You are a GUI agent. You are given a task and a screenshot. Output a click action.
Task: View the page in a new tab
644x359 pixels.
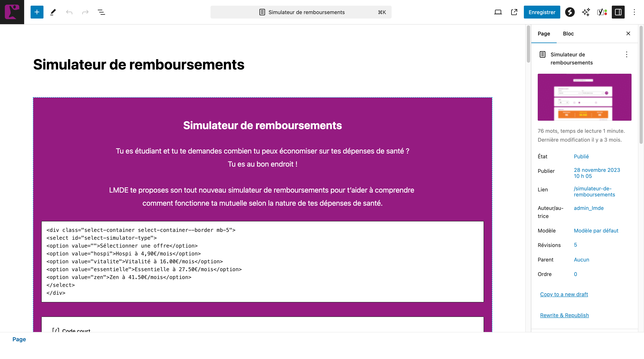pos(514,12)
